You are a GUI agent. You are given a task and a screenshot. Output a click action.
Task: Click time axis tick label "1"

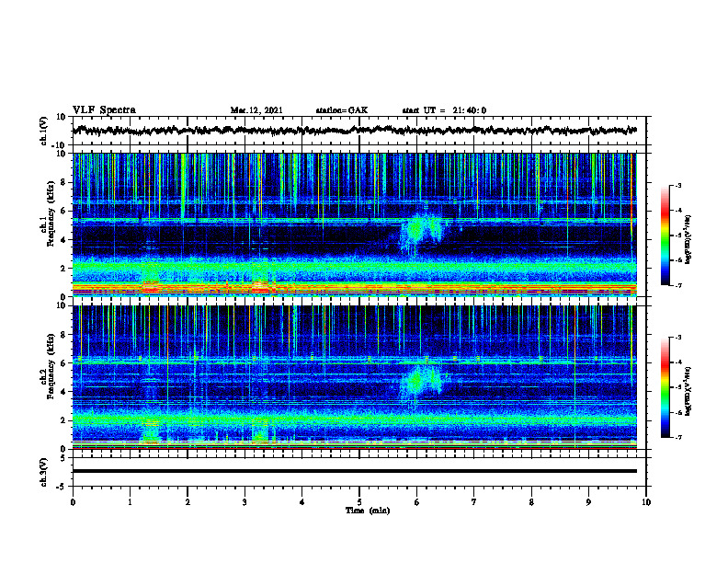pyautogui.click(x=130, y=502)
